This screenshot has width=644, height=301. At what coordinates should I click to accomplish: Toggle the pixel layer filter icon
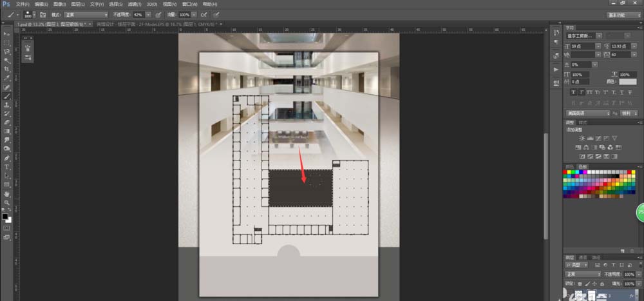coord(597,265)
